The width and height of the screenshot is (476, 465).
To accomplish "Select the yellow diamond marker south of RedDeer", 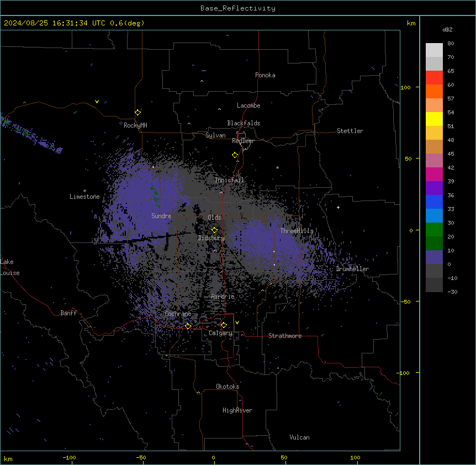I will (x=235, y=155).
